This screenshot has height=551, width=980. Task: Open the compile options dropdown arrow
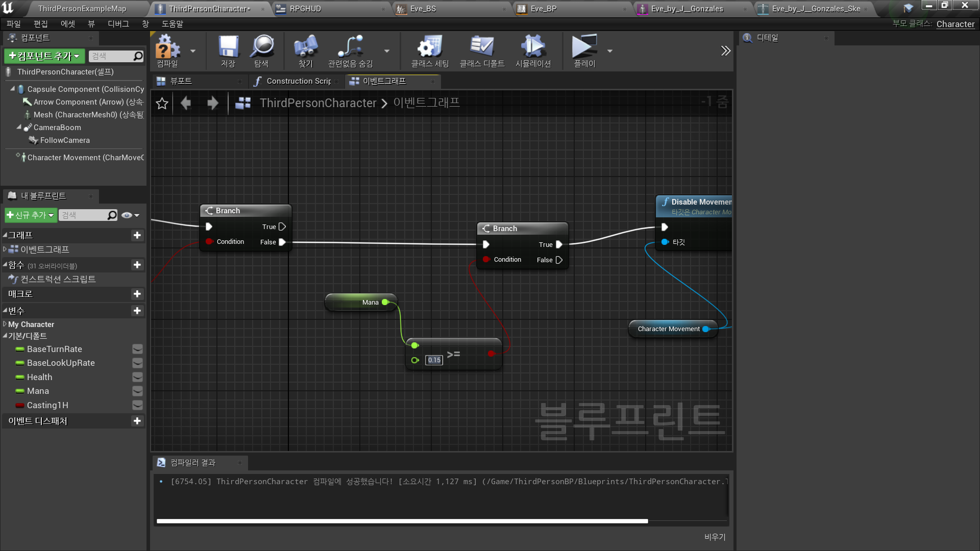coord(193,51)
